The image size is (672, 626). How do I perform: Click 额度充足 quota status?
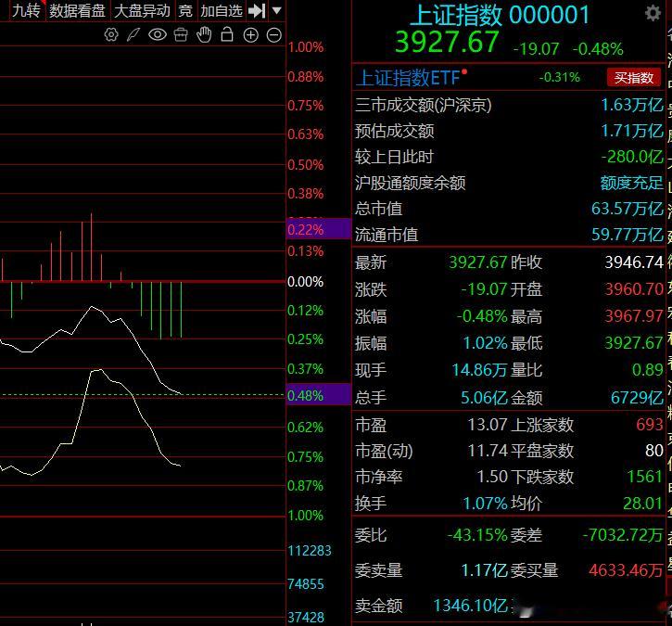[x=632, y=183]
